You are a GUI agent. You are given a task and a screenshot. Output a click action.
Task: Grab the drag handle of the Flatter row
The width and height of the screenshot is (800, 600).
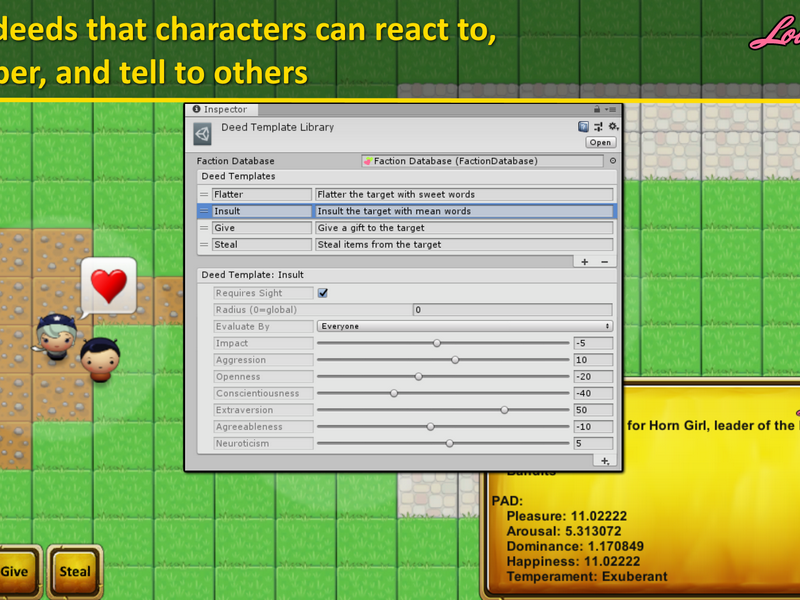(204, 194)
